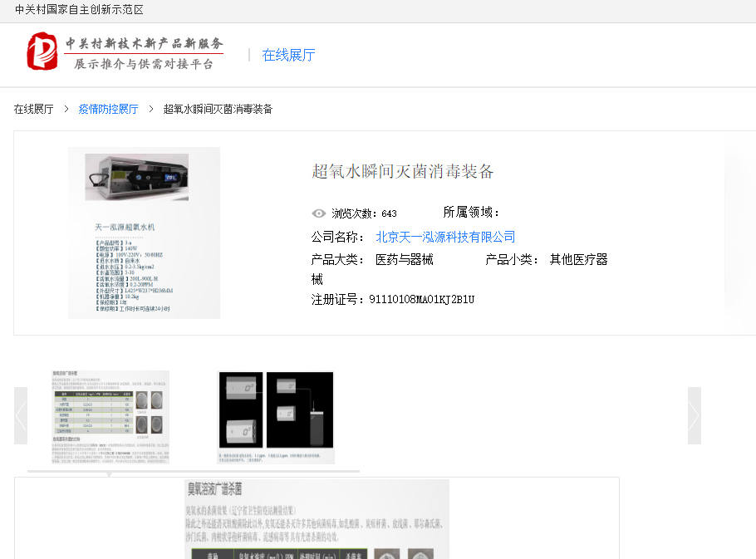Click the 臭氧溶液广谱杀菌 detail image
The image size is (756, 559).
coord(317,519)
